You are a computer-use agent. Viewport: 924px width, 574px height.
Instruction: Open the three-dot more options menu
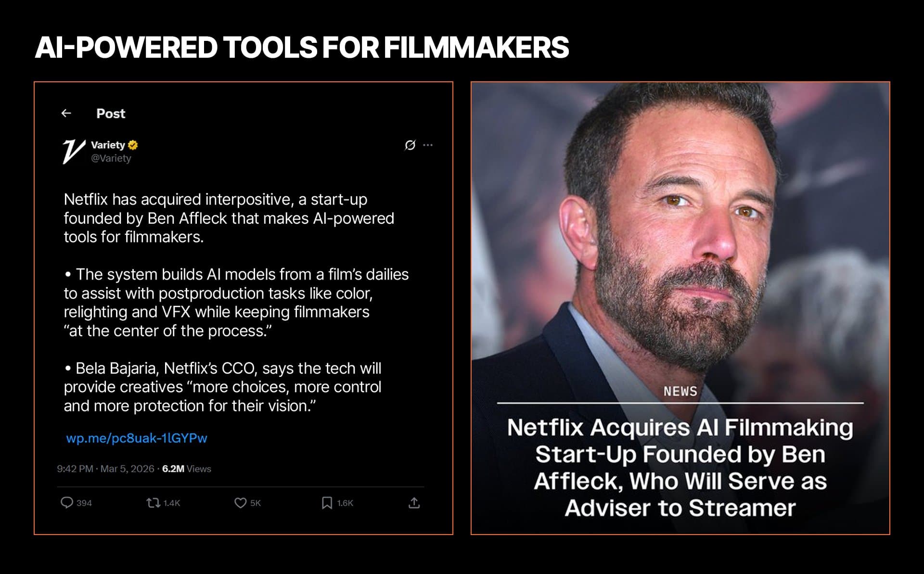click(x=428, y=145)
